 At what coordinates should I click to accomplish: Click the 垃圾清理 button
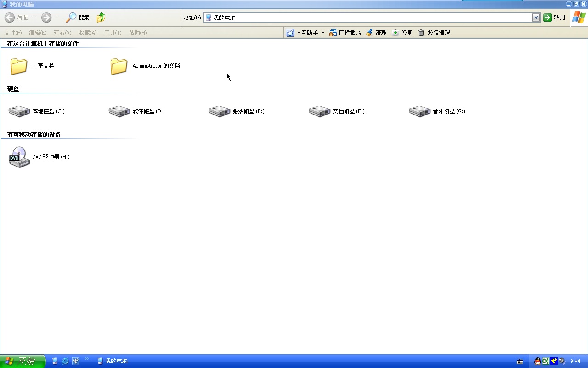434,33
